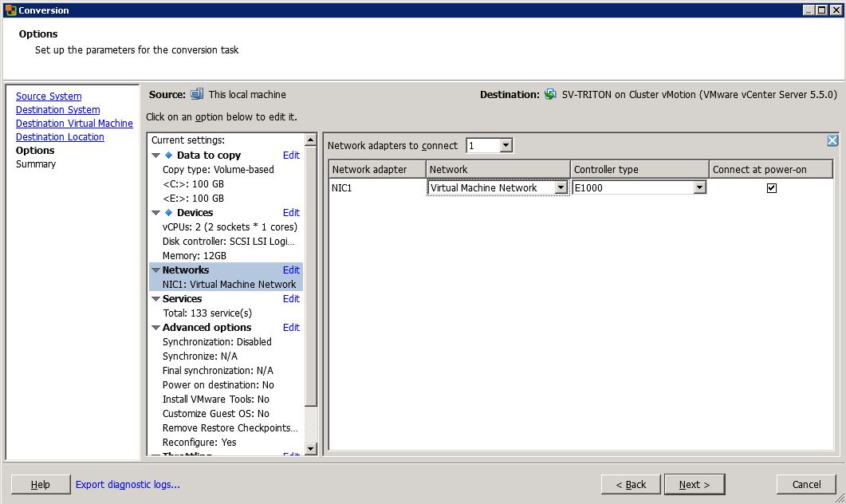Close the Networks pane with X icon
The width and height of the screenshot is (846, 504).
(x=832, y=140)
